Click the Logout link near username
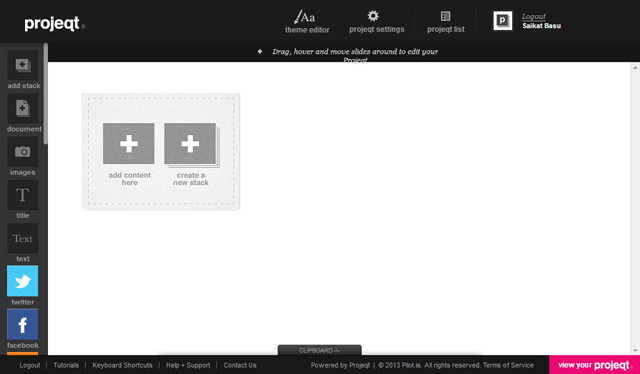This screenshot has height=374, width=640. pos(533,16)
